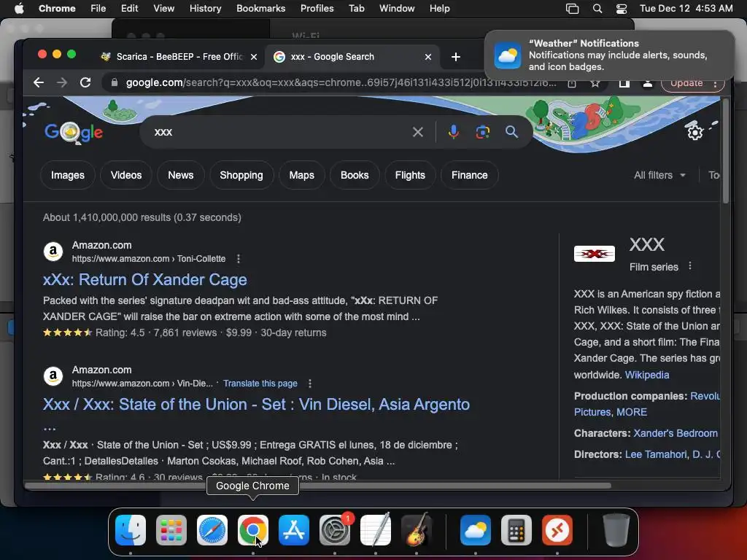This screenshot has height=560, width=747.
Task: Open the Xander's Bedroom character link
Action: (675, 433)
